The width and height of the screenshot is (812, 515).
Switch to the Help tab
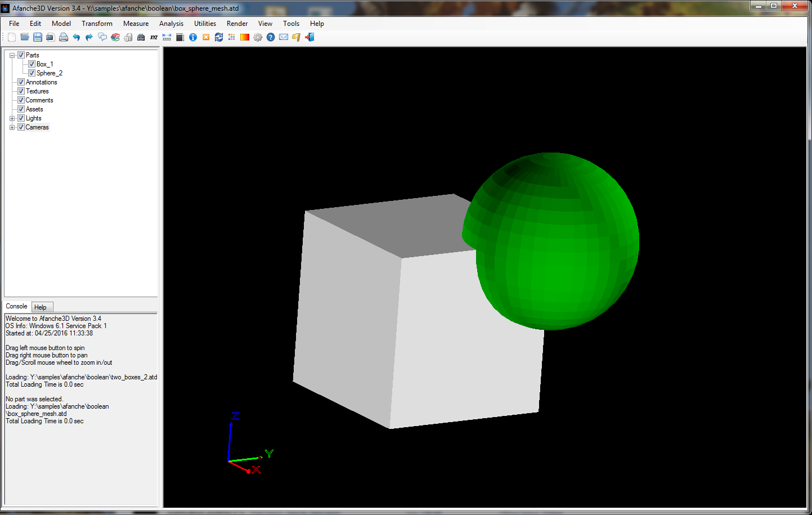pos(41,307)
